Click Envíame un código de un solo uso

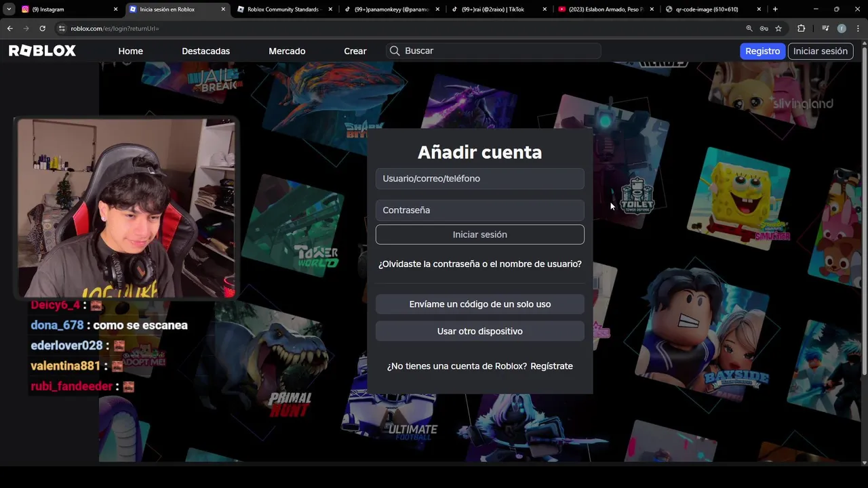479,304
